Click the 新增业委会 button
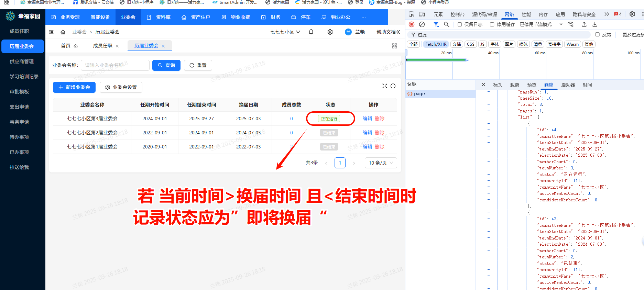The height and width of the screenshot is (290, 644). point(74,87)
